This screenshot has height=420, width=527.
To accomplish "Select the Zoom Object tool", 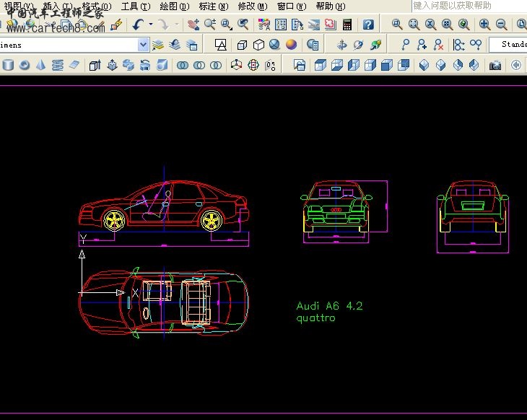I will point(463,25).
